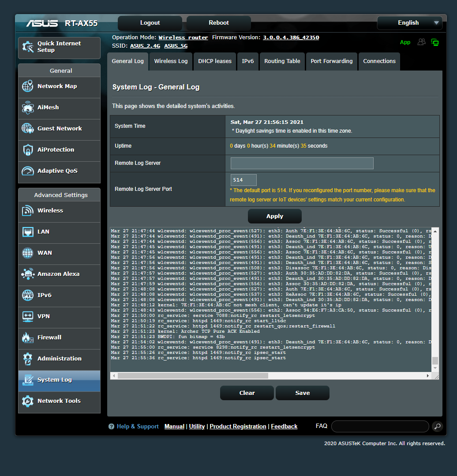The width and height of the screenshot is (457, 476).
Task: Click the Amazon Alexa icon
Action: click(x=28, y=274)
